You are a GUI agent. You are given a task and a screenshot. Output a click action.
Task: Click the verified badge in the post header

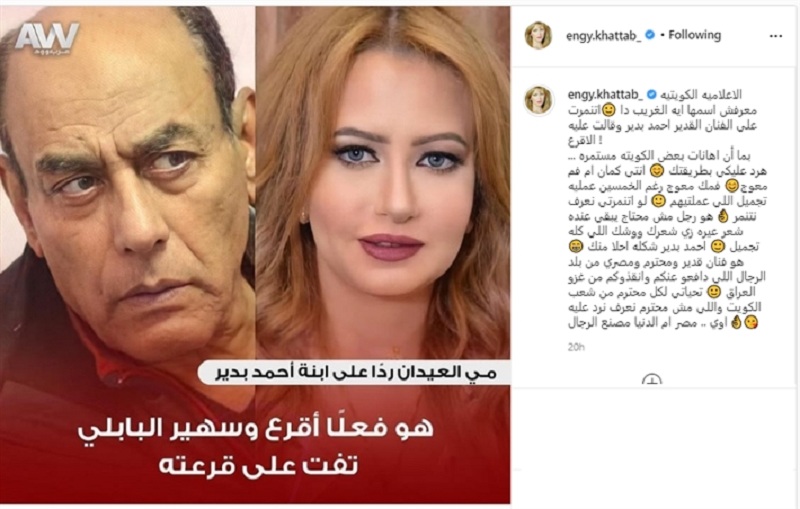(x=650, y=35)
